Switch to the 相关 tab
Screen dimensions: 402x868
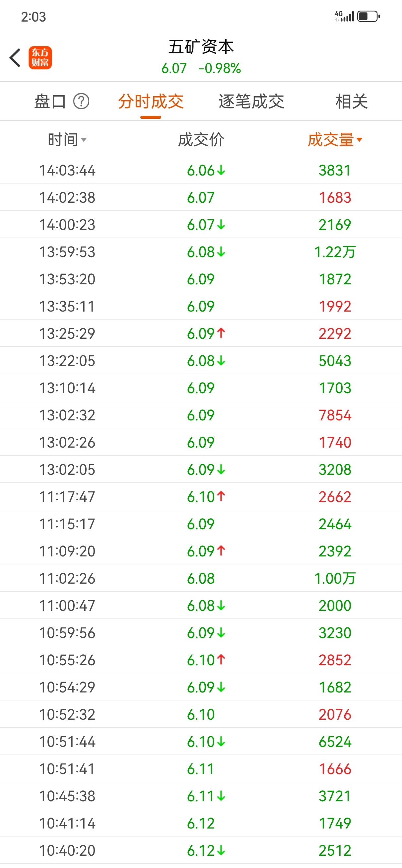(352, 102)
